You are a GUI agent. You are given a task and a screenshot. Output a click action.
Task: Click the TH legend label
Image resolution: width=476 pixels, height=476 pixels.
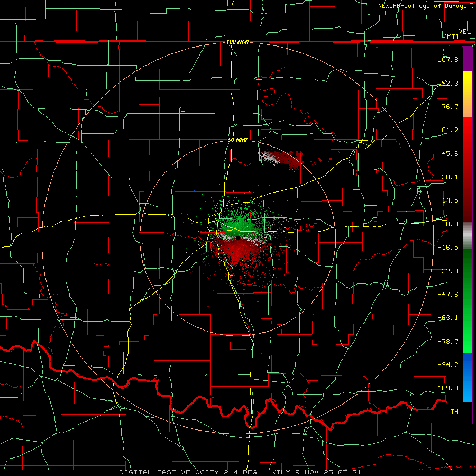coord(454,411)
